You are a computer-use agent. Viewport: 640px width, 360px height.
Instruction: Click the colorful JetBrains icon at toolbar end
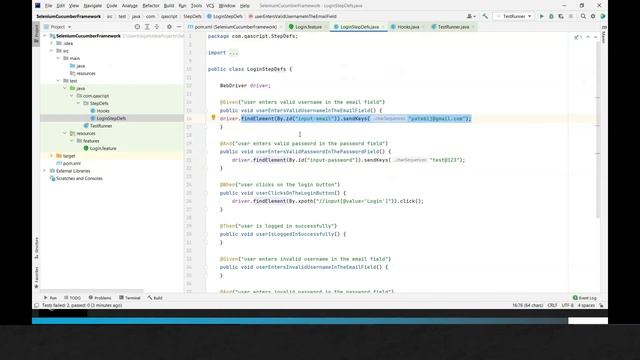coord(602,16)
